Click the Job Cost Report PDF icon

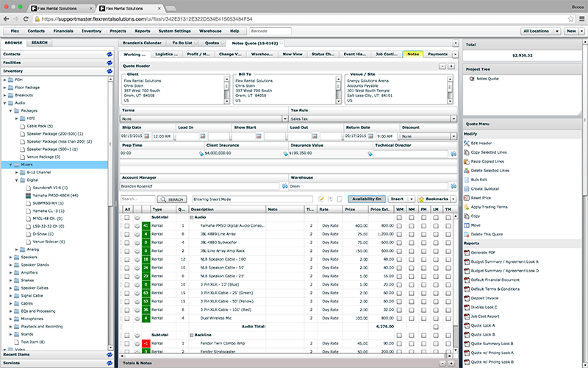point(467,316)
